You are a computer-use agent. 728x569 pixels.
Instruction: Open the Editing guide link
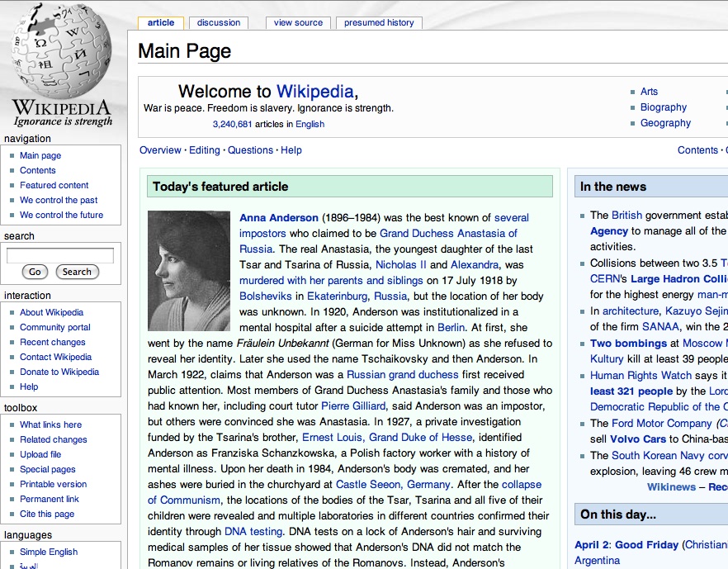205,150
